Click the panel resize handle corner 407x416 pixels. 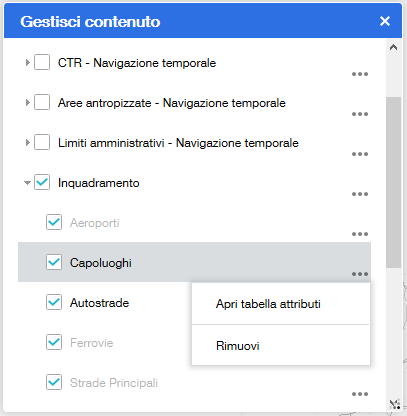pyautogui.click(x=395, y=404)
